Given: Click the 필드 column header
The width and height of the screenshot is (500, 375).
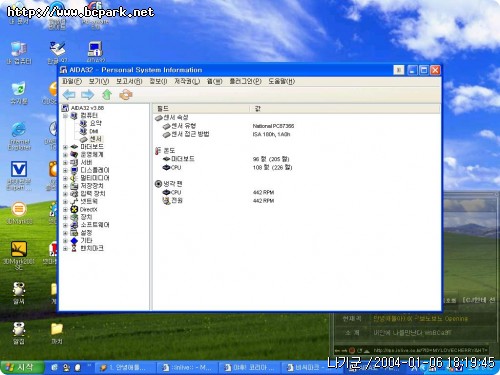Looking at the screenshot, I should (x=201, y=109).
